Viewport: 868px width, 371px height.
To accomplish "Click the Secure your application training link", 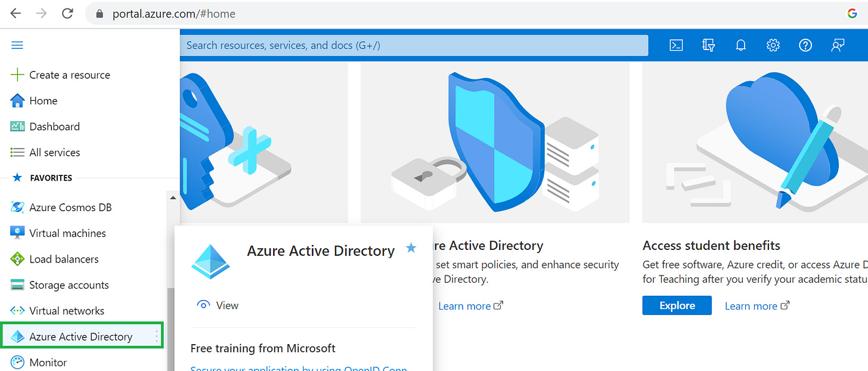I will [x=299, y=368].
